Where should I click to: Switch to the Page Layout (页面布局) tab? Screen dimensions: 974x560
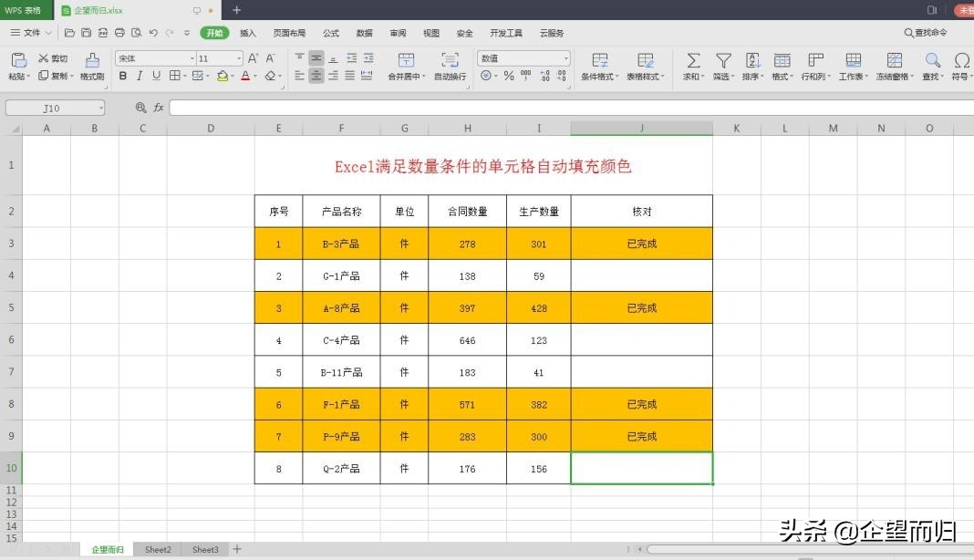pos(289,33)
